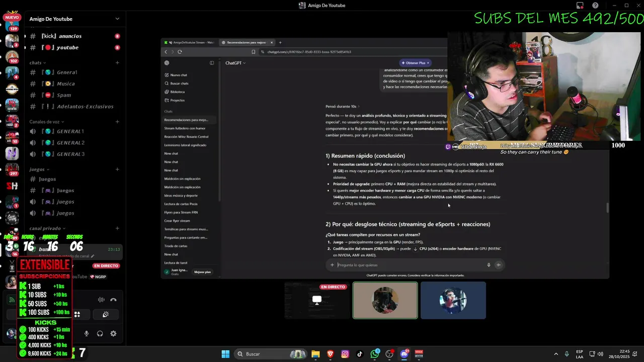
Task: Open the ESP LAA language switcher
Action: 580,354
